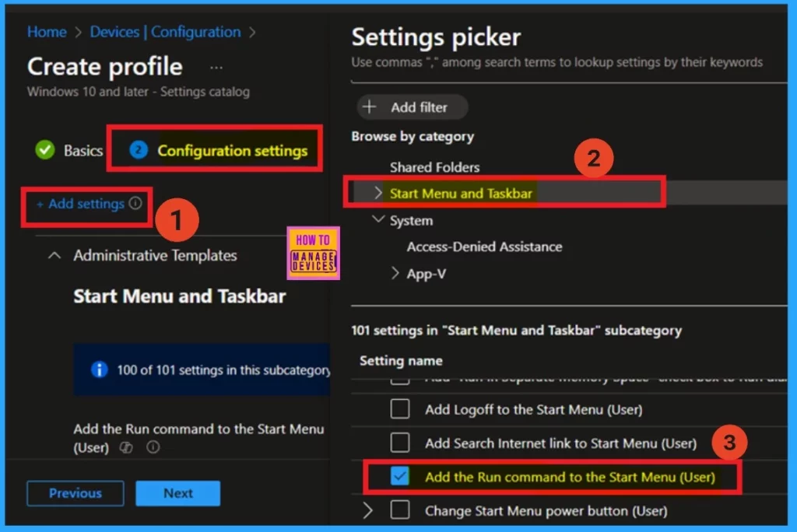The height and width of the screenshot is (532, 797).
Task: Click 'Add Logoff to the Start Menu (User)' text
Action: point(534,410)
